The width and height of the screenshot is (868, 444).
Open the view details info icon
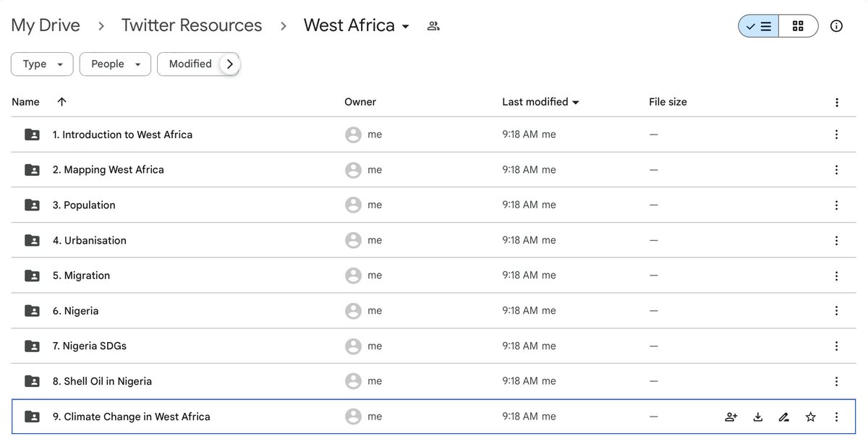tap(836, 26)
